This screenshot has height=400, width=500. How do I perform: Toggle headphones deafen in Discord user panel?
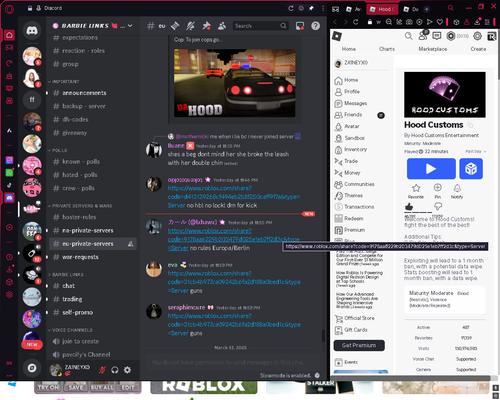(115, 370)
